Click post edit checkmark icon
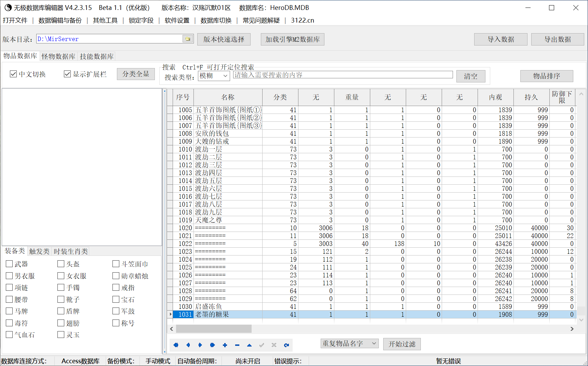The width and height of the screenshot is (588, 366). (262, 345)
